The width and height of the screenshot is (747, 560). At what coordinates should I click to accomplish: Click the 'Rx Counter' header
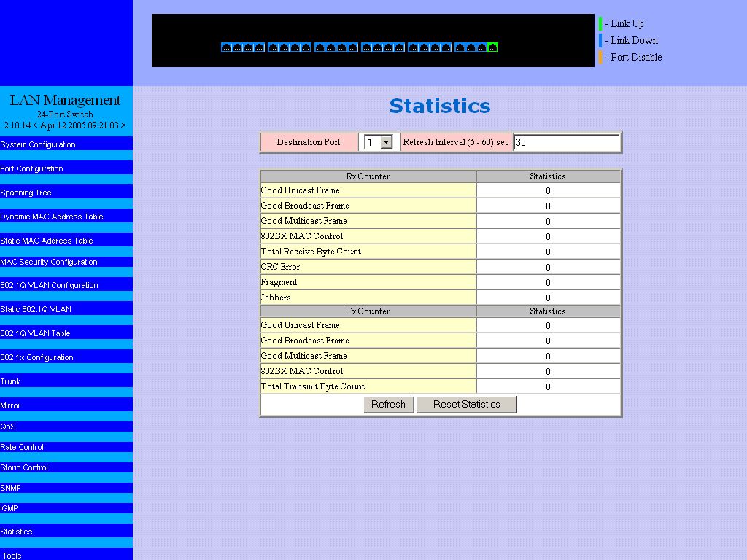click(x=368, y=176)
